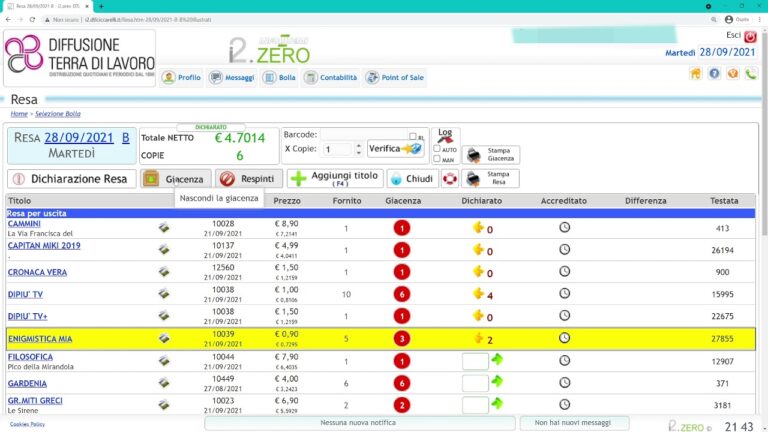This screenshot has width=768, height=432.
Task: Open the Contabilità menu
Action: [330, 77]
